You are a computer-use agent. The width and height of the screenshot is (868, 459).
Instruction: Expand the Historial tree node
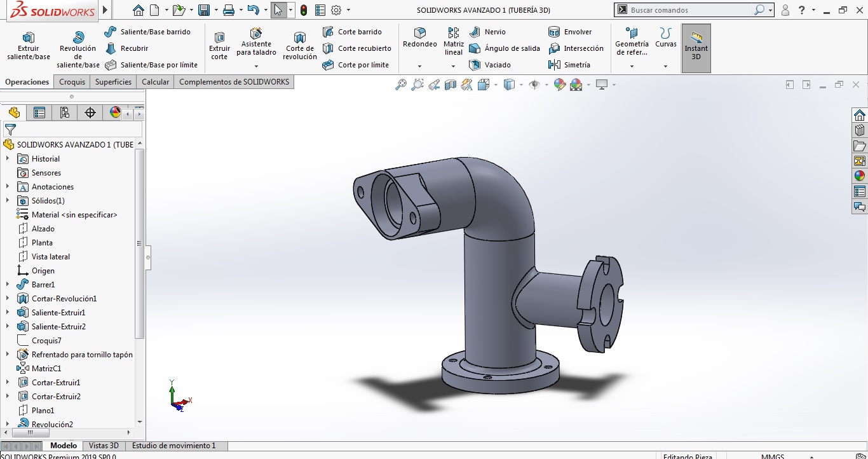click(x=8, y=159)
